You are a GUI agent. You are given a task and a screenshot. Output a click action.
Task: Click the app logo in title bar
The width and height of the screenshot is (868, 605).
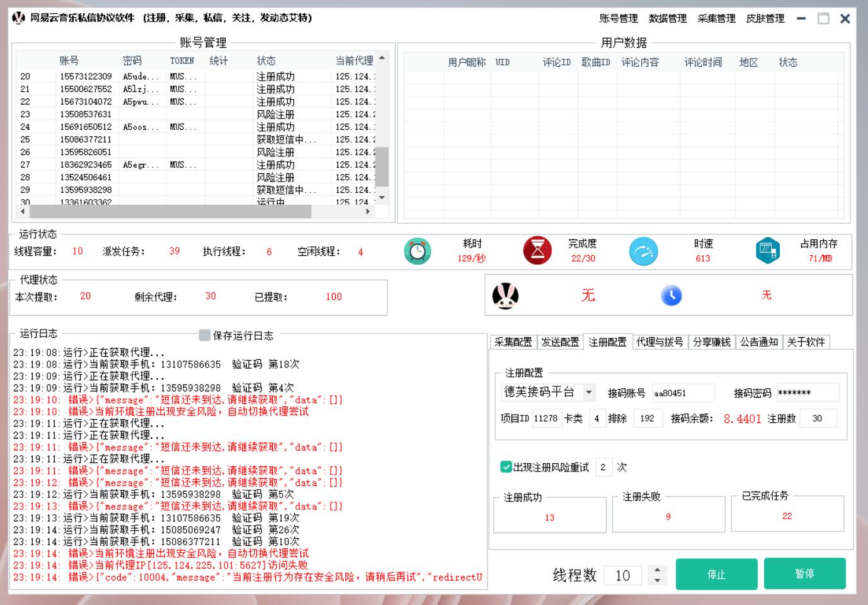point(18,18)
